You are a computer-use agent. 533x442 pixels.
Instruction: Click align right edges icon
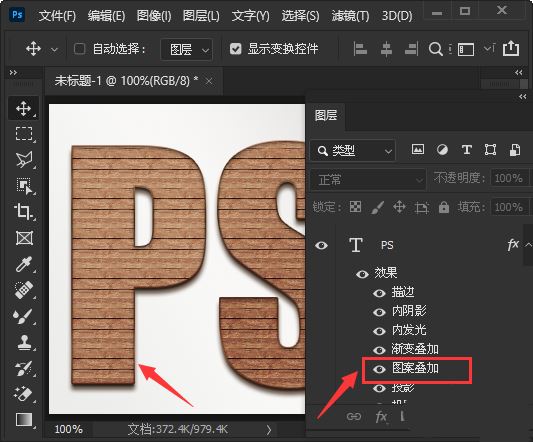point(411,49)
